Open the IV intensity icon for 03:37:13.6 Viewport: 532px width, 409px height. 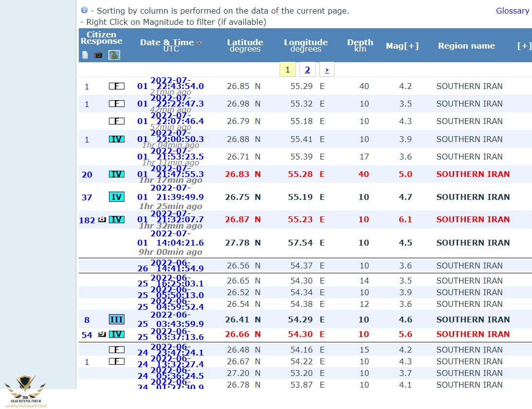(116, 334)
